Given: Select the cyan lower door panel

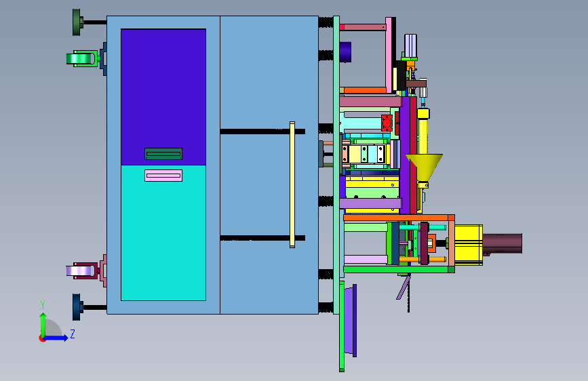Looking at the screenshot, I should [x=163, y=233].
